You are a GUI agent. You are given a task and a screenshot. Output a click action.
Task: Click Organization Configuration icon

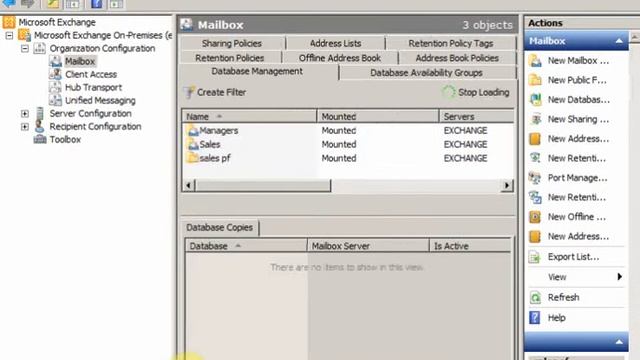click(40, 48)
